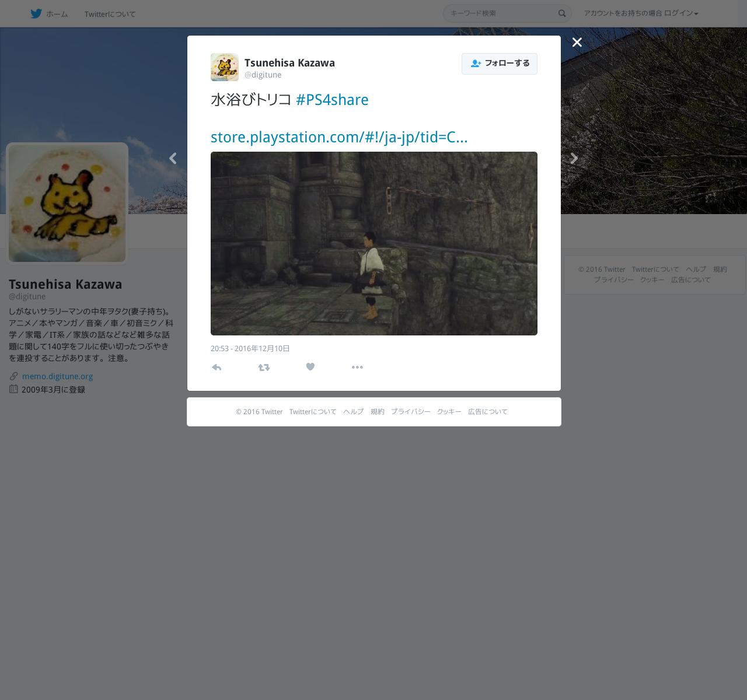747x700 pixels.
Task: Click 2009年3月に登録 join date text
Action: pos(53,390)
